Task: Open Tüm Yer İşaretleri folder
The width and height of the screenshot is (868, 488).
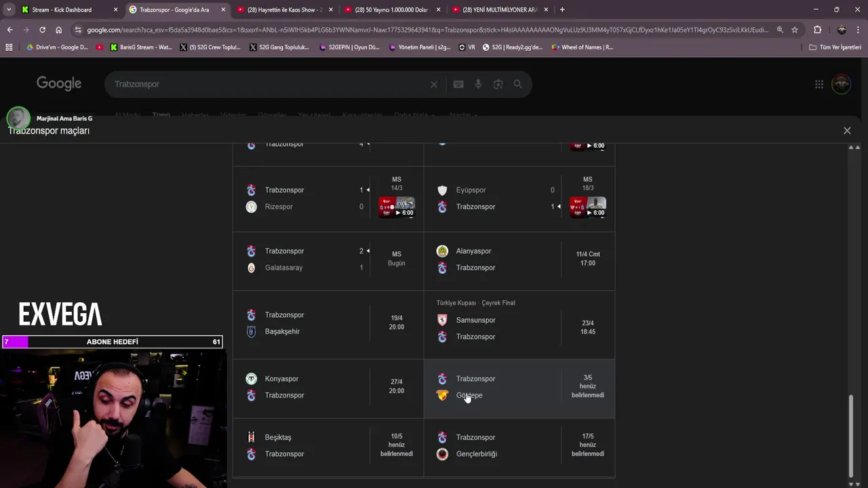Action: pyautogui.click(x=835, y=47)
